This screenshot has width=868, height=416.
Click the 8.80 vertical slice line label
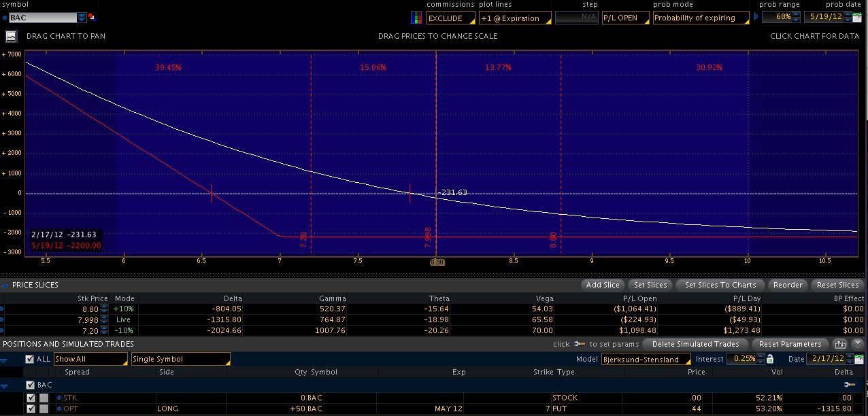tap(554, 239)
